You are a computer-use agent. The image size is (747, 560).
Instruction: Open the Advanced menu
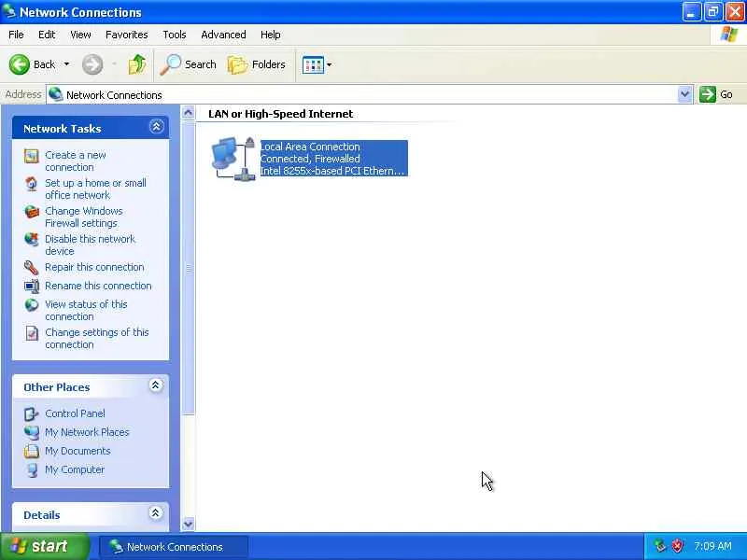point(223,35)
